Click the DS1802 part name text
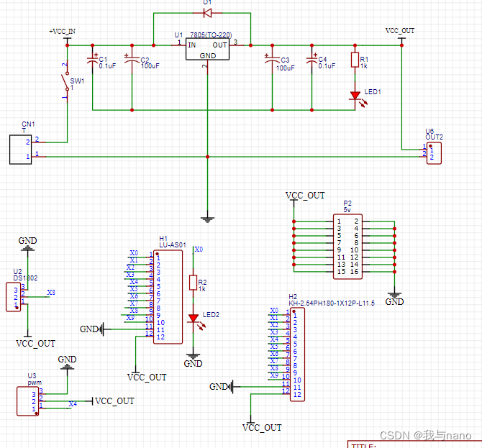Image resolution: width=482 pixels, height=448 pixels. (x=25, y=278)
